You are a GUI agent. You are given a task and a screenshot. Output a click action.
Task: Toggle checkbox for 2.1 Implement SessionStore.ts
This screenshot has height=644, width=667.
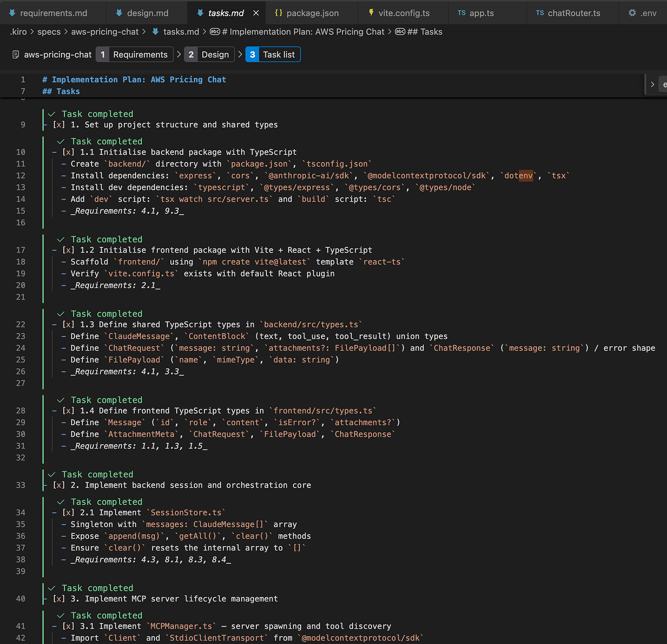(x=68, y=512)
